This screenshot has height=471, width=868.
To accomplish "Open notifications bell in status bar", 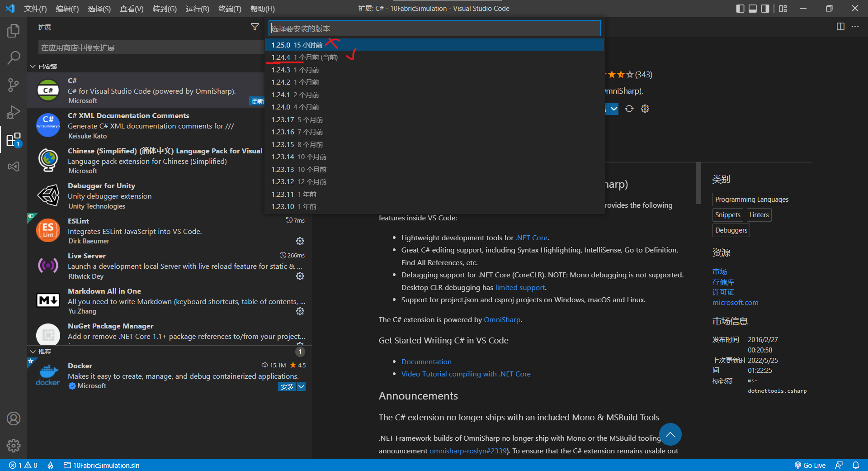I will [x=856, y=465].
